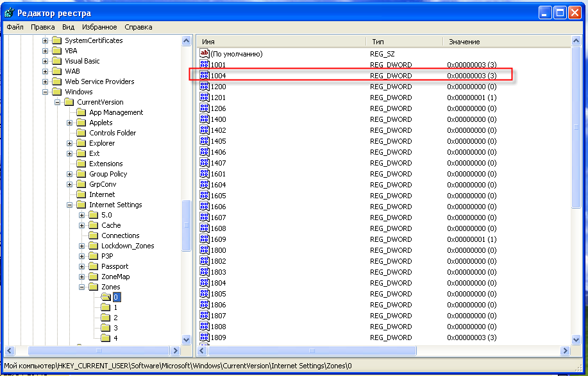
Task: Sort values by the Имя column header
Action: [281, 42]
